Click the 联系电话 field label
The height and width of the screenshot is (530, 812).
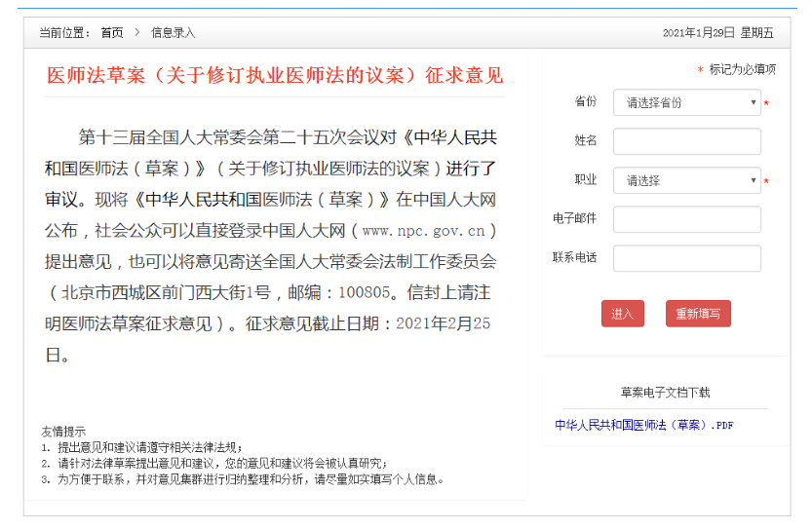click(x=574, y=257)
